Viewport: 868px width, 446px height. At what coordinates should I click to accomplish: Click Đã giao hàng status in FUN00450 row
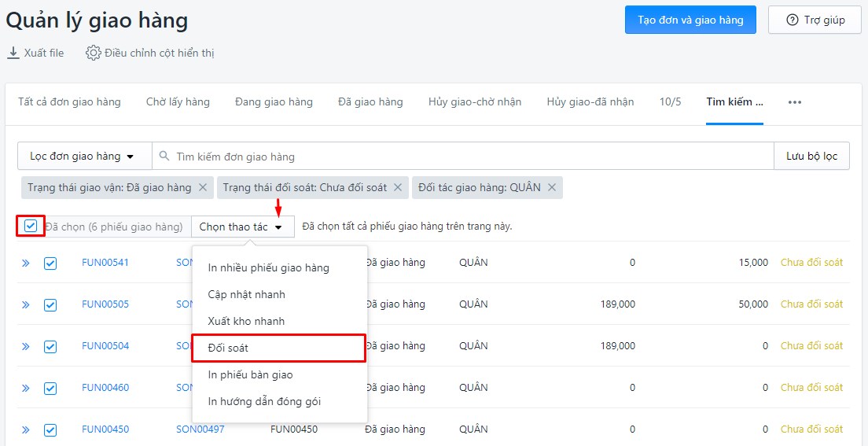coord(395,429)
